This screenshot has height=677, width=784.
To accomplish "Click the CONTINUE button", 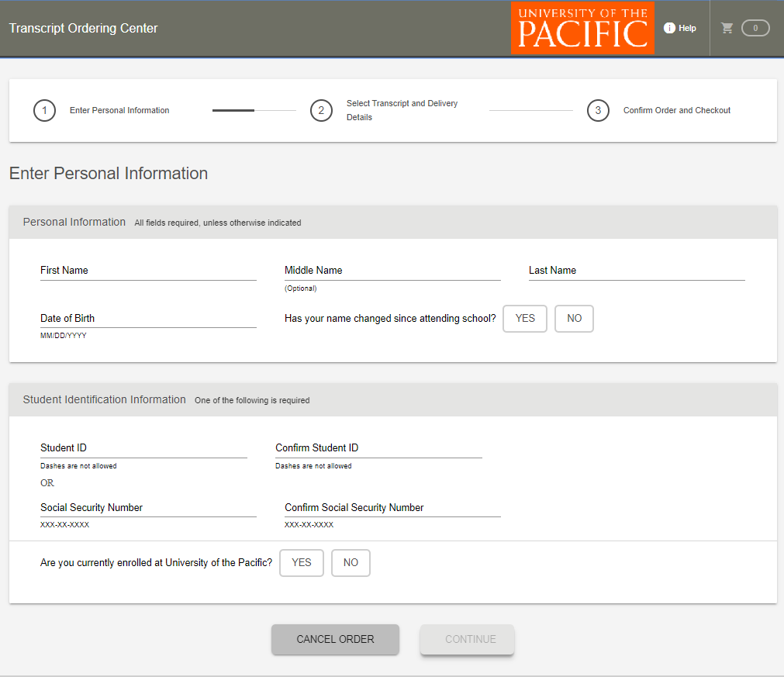I will 467,640.
